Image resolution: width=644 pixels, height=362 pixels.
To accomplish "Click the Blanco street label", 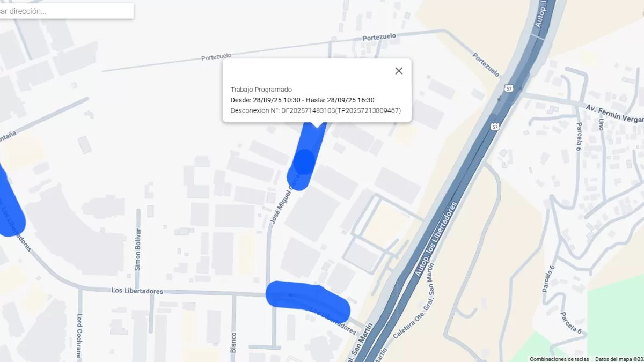I will [x=233, y=341].
